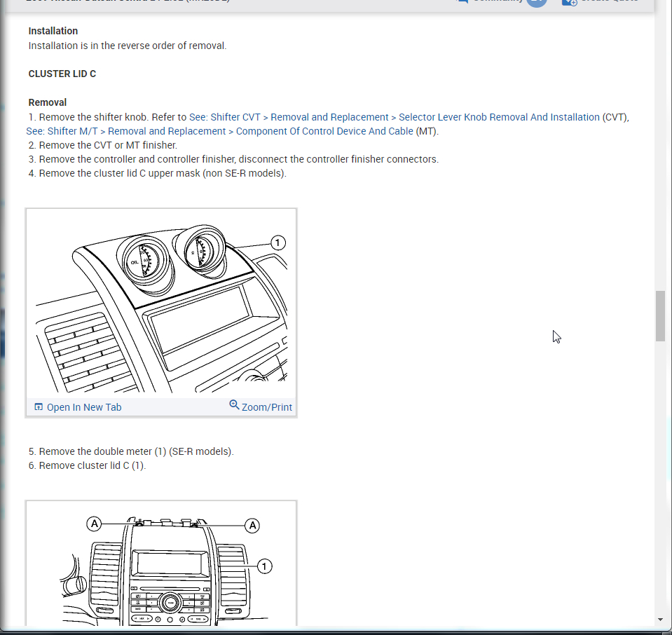Click the Removal heading text
Screen dimensions: 672x635
click(x=48, y=102)
